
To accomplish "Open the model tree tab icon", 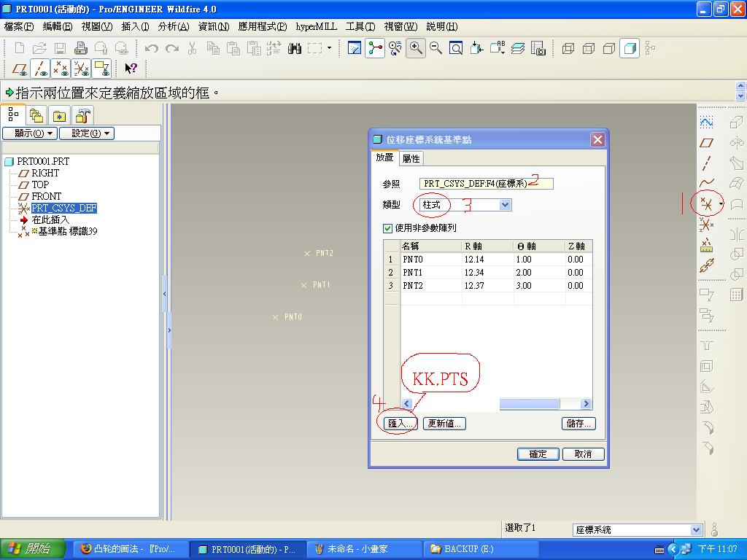I will (13, 114).
